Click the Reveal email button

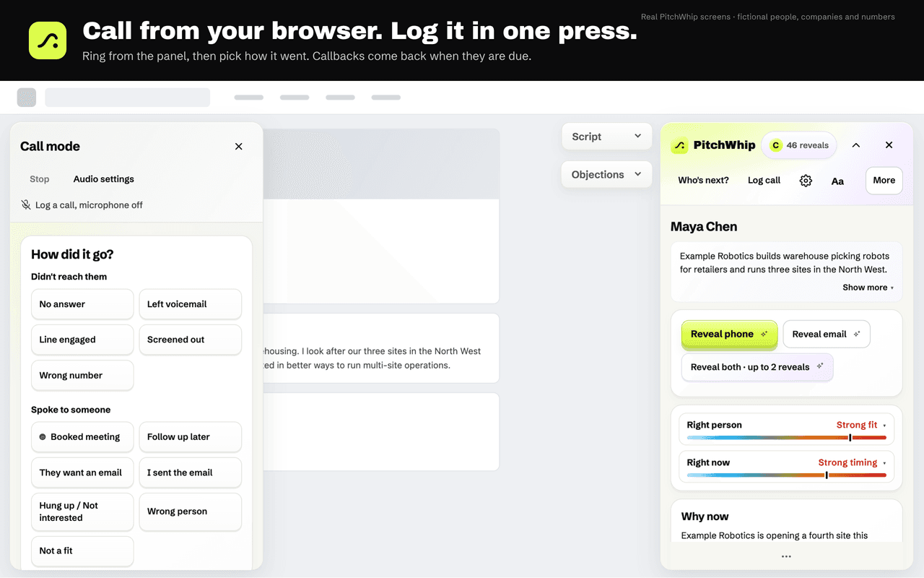pyautogui.click(x=827, y=334)
